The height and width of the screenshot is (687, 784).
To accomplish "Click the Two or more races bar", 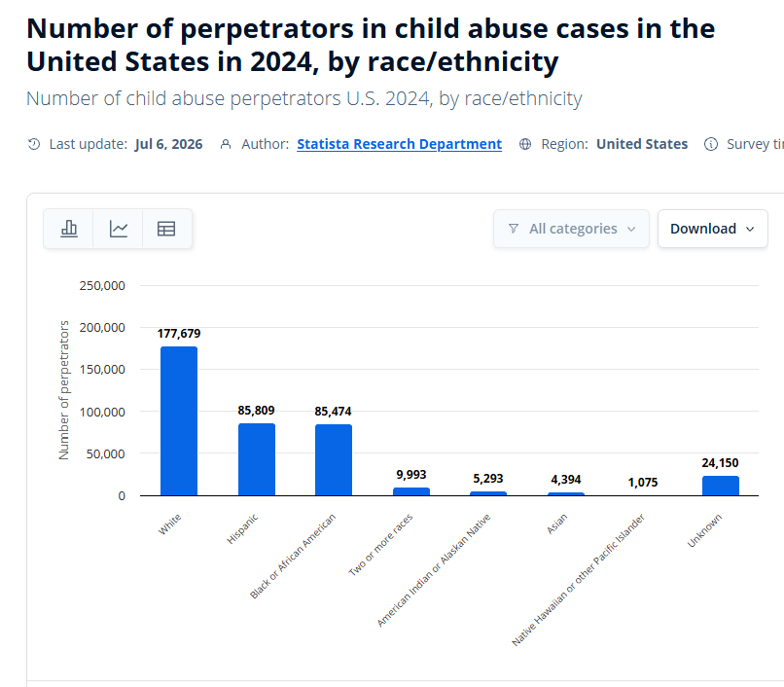I will pos(411,491).
